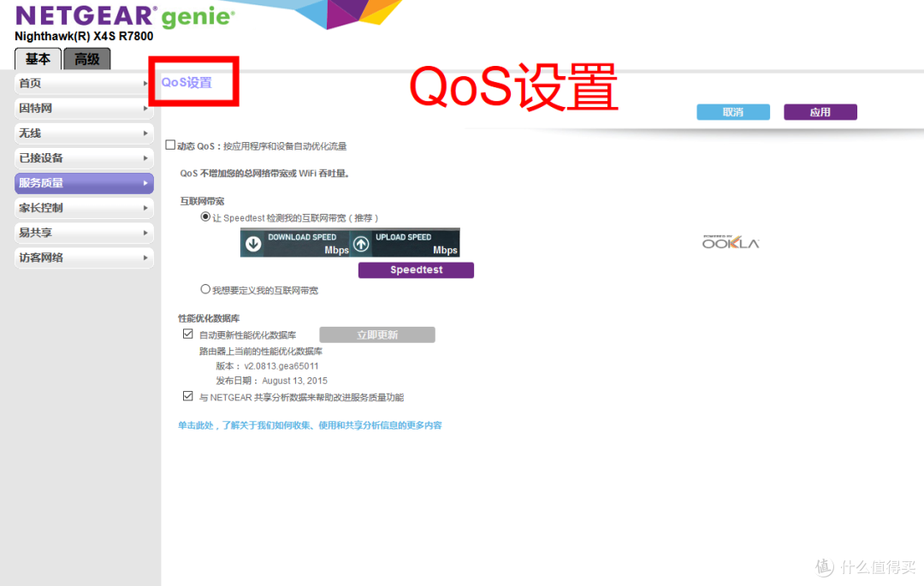Click the UPLOAD SPEED Mbps display

(x=406, y=243)
